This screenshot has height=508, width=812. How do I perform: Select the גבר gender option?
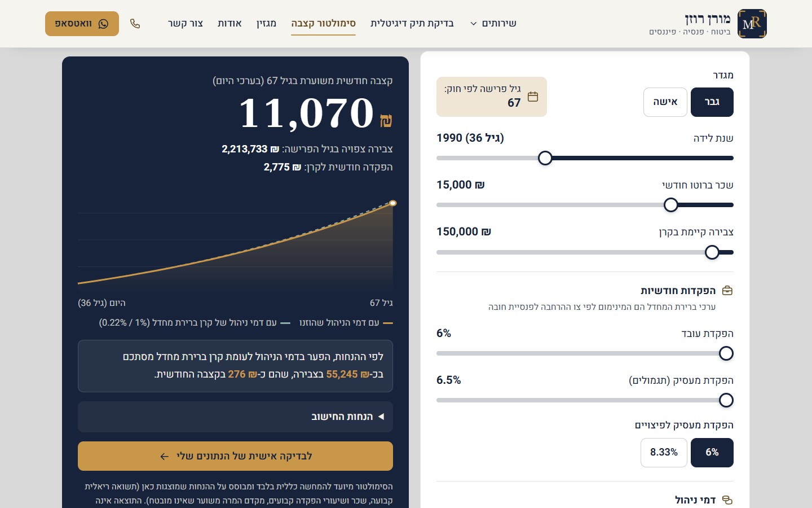[712, 102]
